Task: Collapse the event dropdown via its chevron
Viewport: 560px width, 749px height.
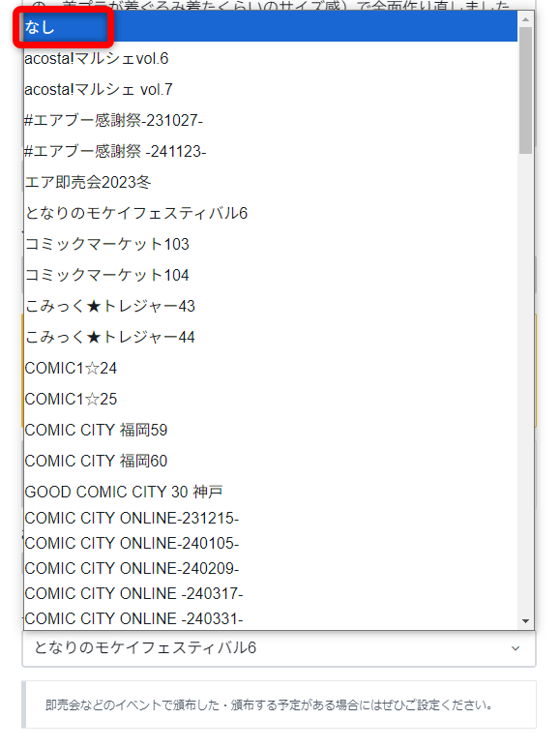Action: pyautogui.click(x=516, y=648)
